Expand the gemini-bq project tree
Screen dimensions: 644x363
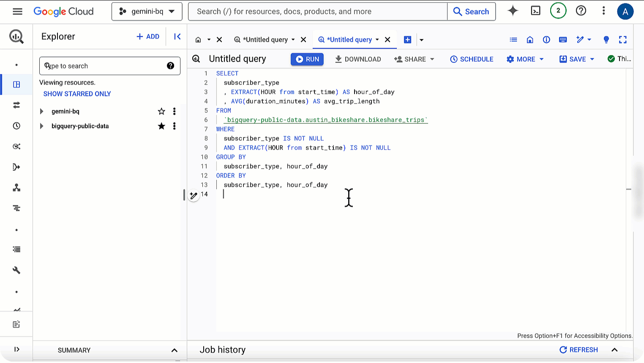point(41,112)
